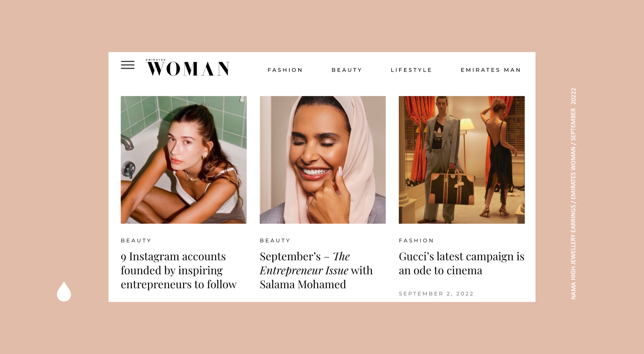Open the Salama Mohamed portrait thumbnail
This screenshot has width=644, height=354.
pyautogui.click(x=323, y=160)
